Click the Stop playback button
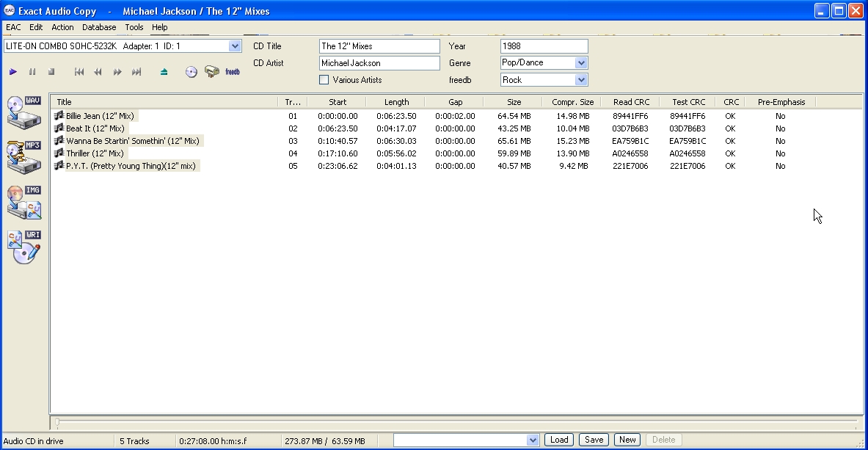 [51, 72]
